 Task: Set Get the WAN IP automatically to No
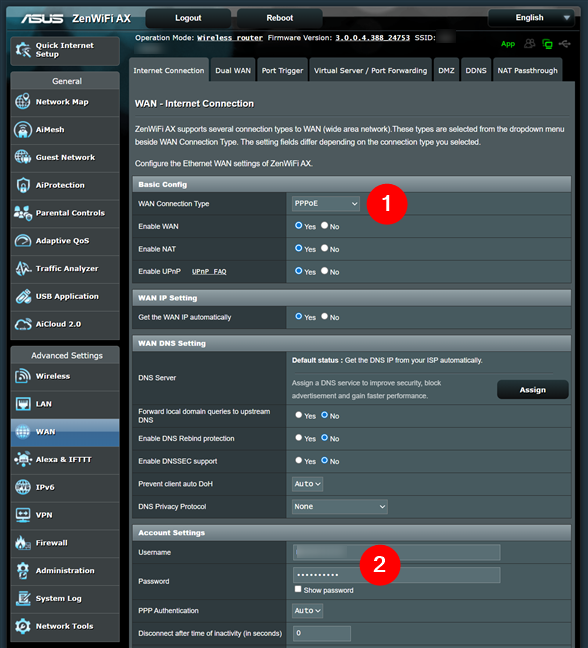325,316
